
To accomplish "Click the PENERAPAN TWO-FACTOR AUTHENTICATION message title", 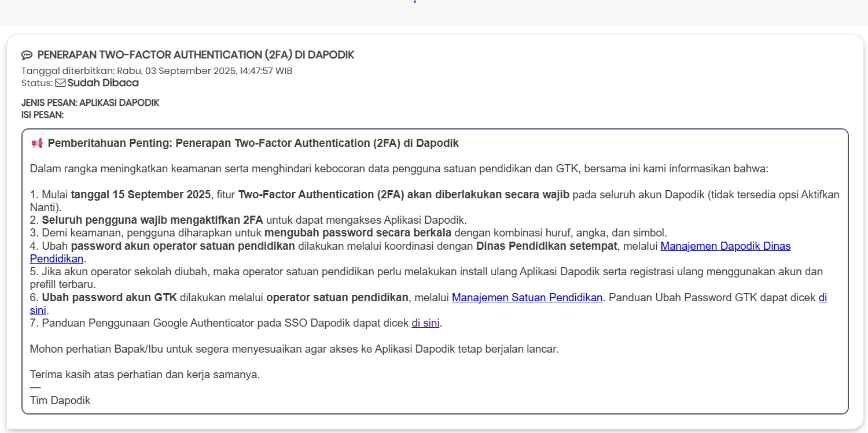I will (196, 55).
